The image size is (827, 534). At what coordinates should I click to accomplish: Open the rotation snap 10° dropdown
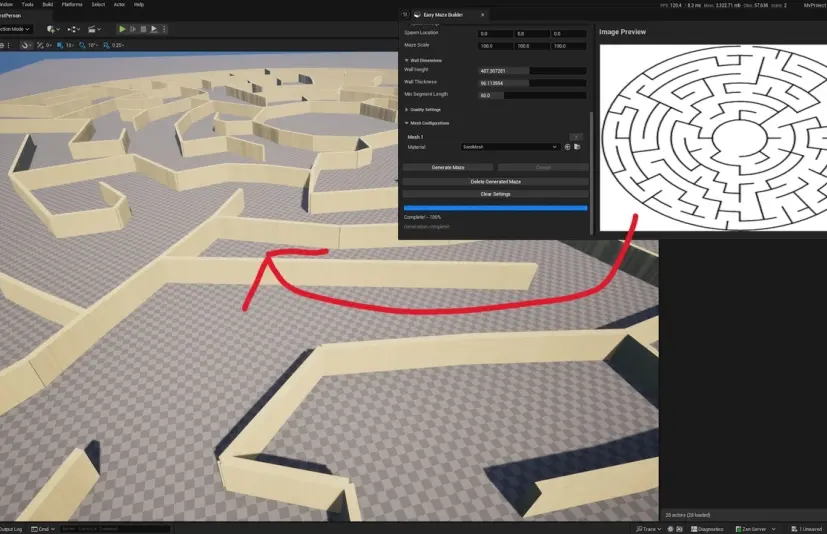tap(93, 45)
